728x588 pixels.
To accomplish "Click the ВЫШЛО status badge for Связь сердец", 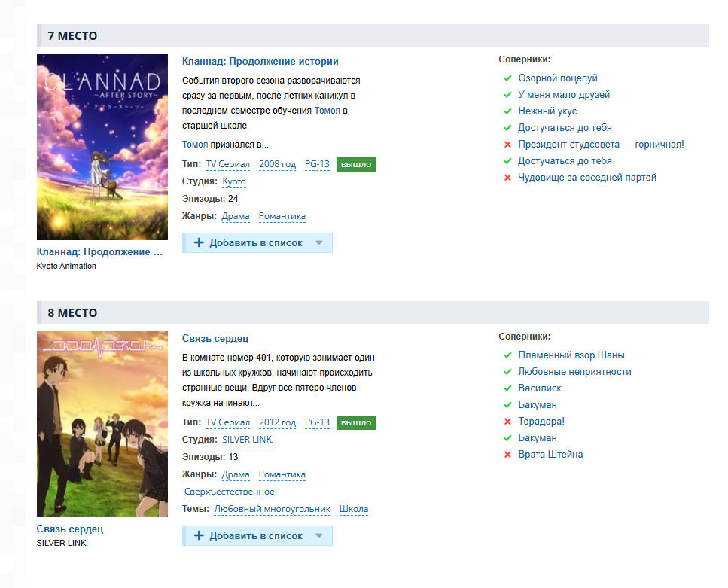I will click(356, 422).
